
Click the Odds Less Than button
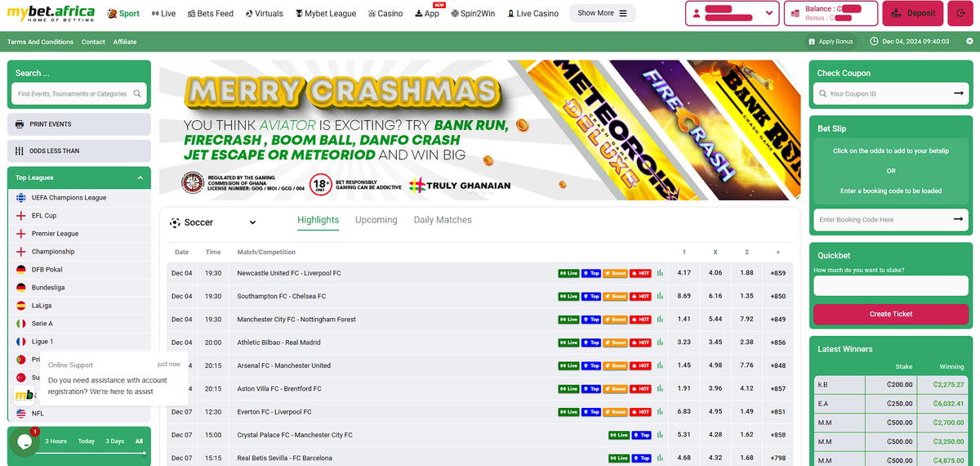79,150
